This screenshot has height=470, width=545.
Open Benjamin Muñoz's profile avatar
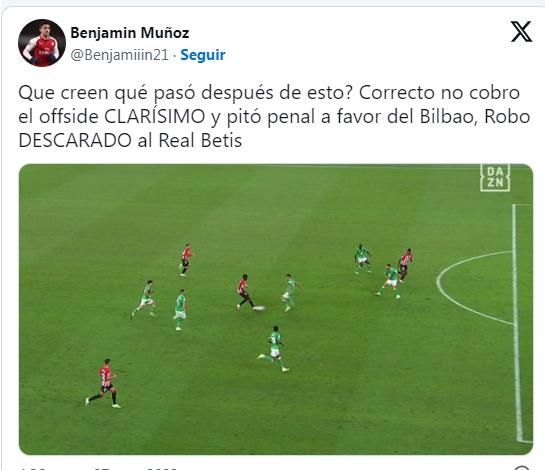click(42, 43)
